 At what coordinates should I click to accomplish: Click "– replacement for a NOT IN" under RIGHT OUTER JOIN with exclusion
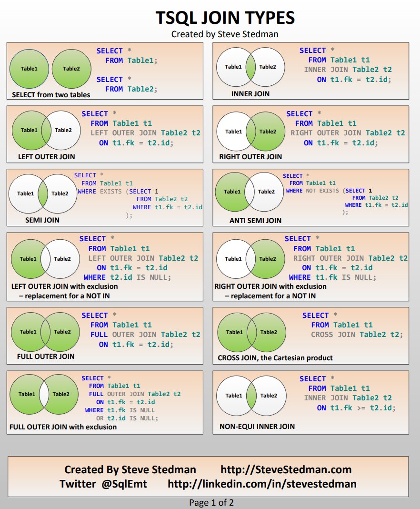click(270, 296)
